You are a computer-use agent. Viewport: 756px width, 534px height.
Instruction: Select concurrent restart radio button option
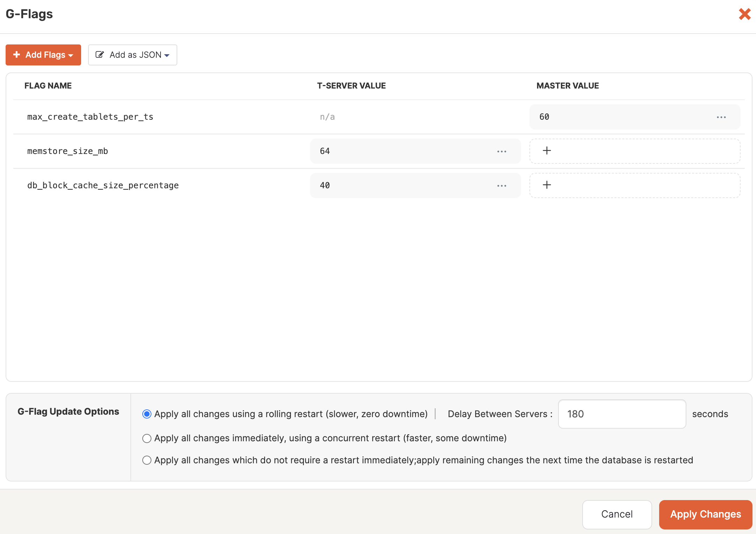pyautogui.click(x=147, y=438)
